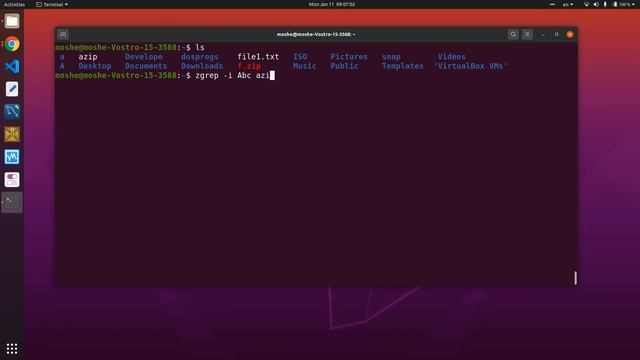The height and width of the screenshot is (360, 640).
Task: Open the Text Editor dock icon
Action: (12, 89)
